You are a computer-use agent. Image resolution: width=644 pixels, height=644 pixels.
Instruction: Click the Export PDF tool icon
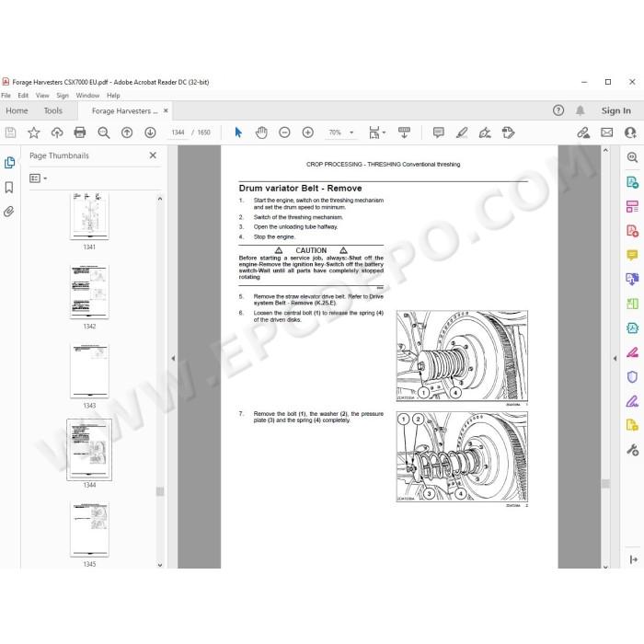click(632, 182)
